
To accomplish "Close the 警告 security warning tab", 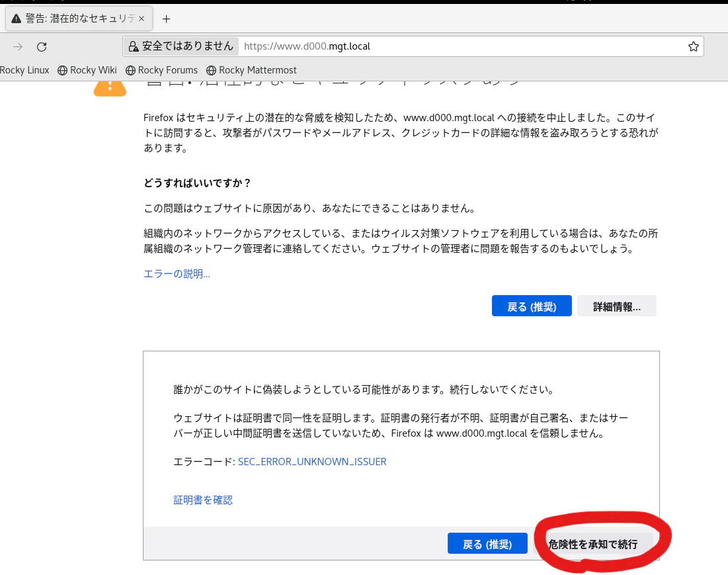I will click(142, 19).
